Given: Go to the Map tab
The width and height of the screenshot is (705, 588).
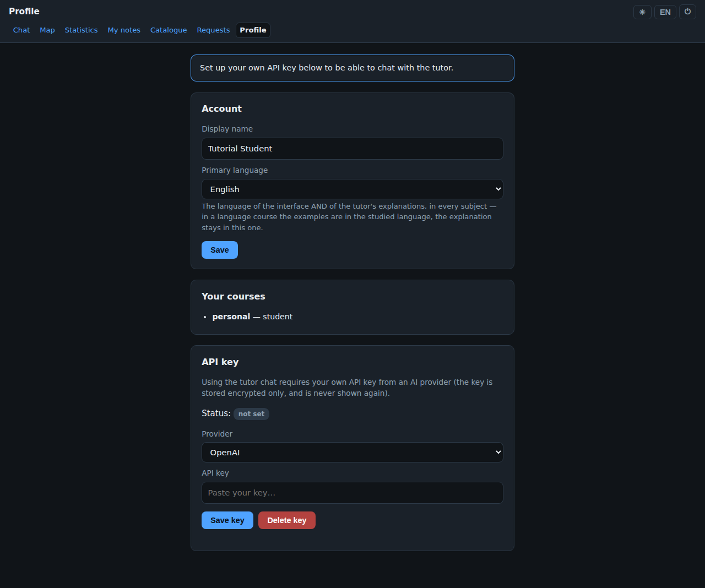Looking at the screenshot, I should tap(47, 30).
